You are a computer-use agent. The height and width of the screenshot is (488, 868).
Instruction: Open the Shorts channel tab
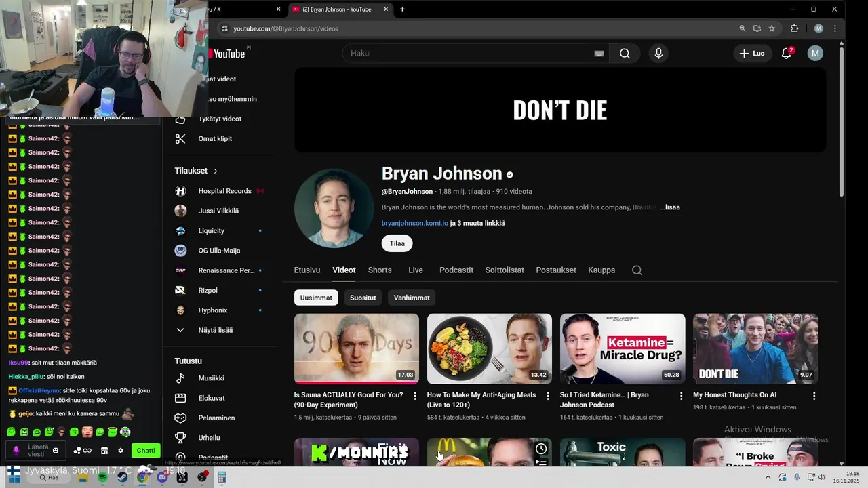pyautogui.click(x=380, y=270)
